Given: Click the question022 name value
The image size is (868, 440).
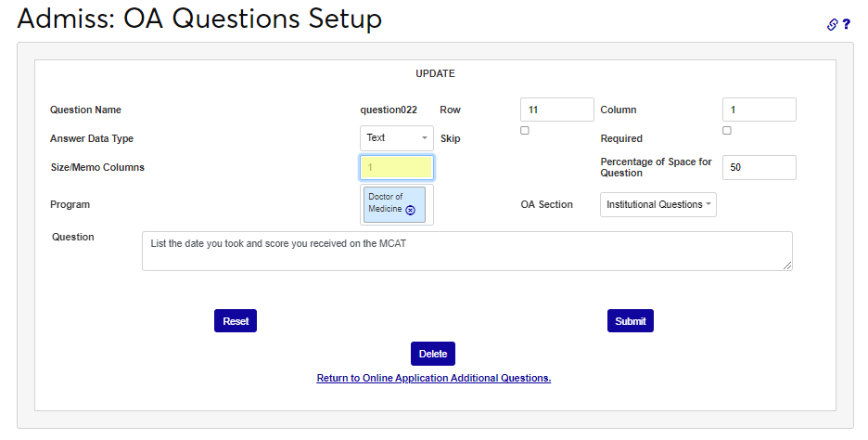Looking at the screenshot, I should coord(389,110).
